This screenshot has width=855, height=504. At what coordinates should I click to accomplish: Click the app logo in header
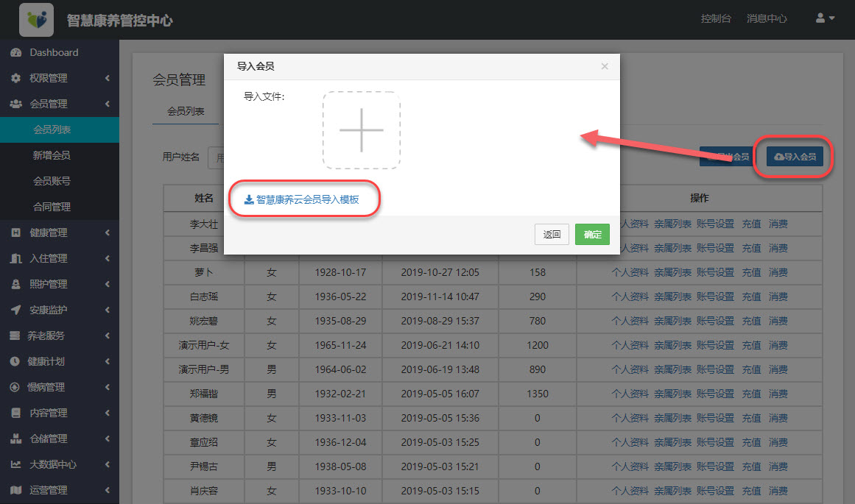(x=36, y=20)
